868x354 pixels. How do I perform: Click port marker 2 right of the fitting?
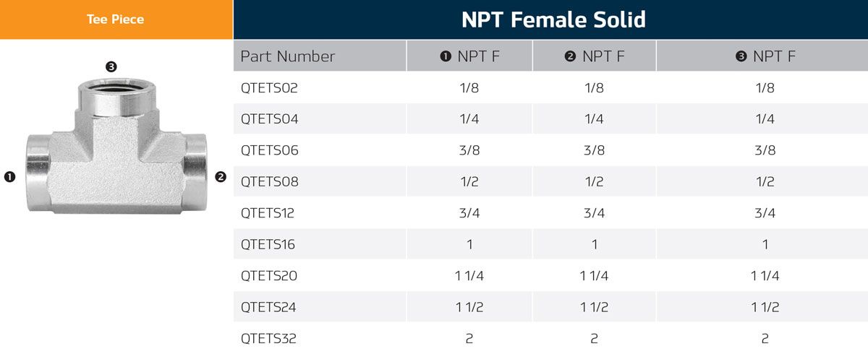point(221,176)
